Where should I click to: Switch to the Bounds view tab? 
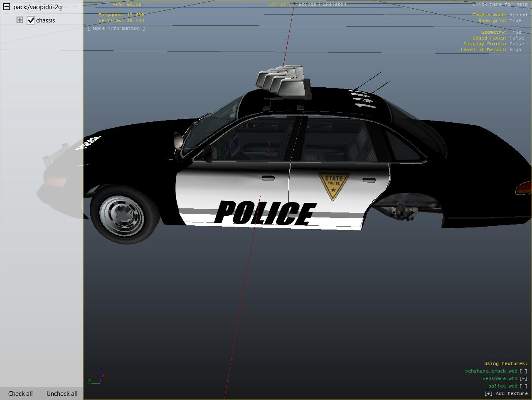coord(307,4)
